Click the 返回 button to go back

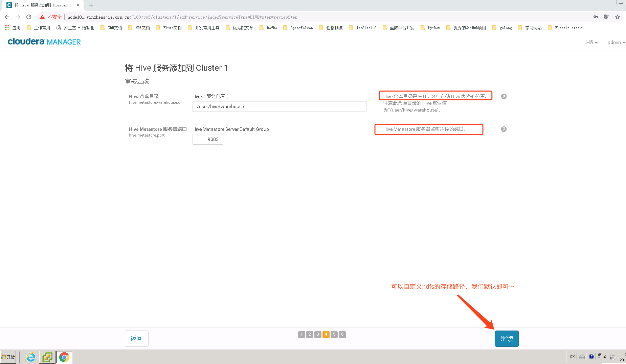coord(136,338)
